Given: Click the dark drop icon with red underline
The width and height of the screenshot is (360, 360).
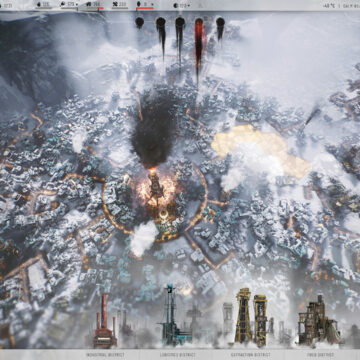Looking at the screenshot, I should [x=139, y=4].
